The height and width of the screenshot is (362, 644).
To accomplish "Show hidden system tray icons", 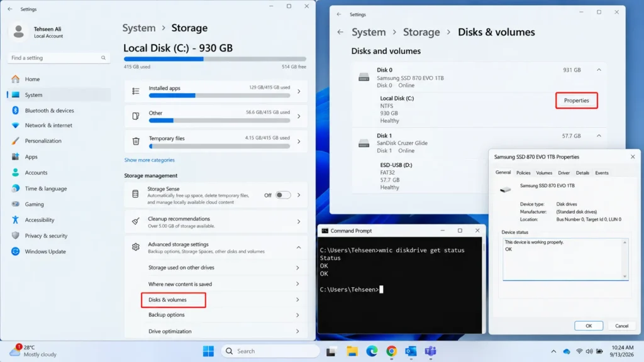I will pos(553,351).
